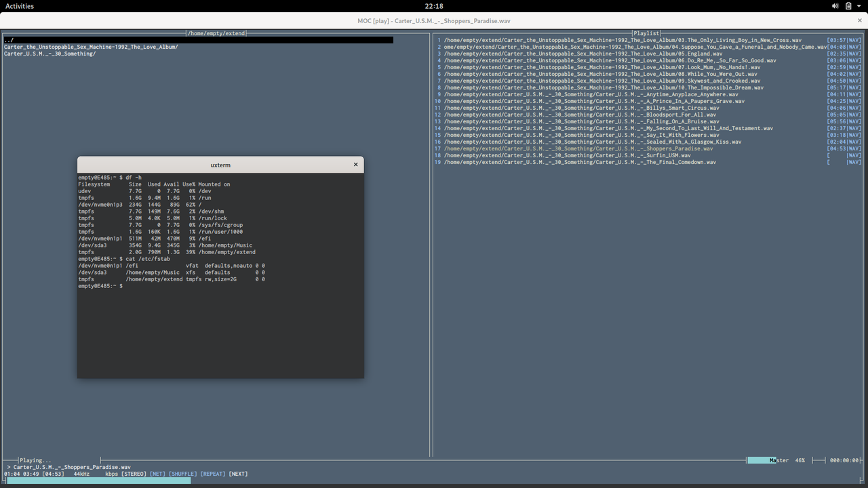Select playlist track Sealed_With_A_Glasgow_Kiss.wav

click(593, 142)
